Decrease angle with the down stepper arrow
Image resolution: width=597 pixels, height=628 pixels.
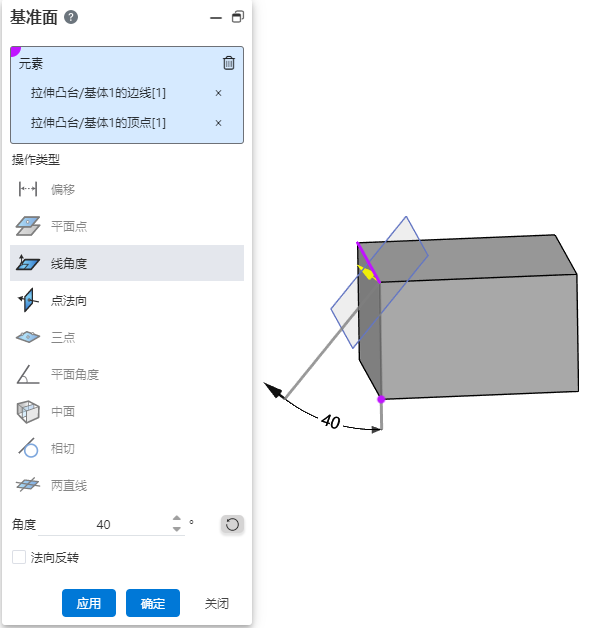(177, 529)
